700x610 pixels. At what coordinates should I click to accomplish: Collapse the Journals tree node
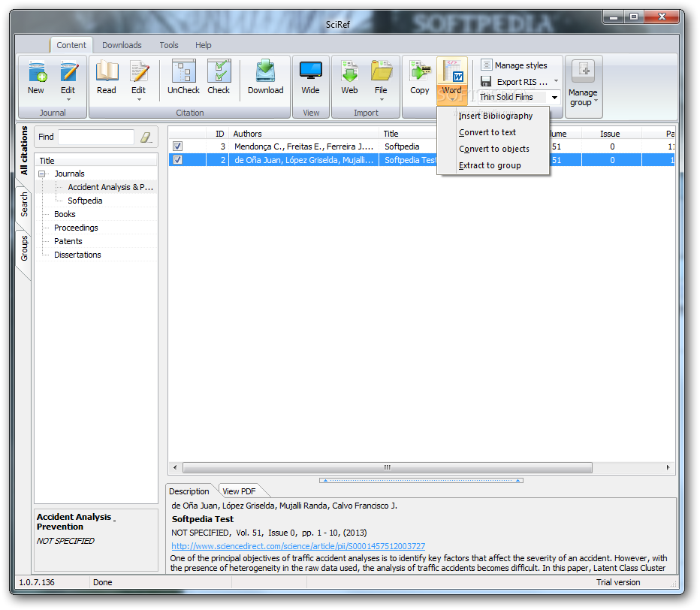(42, 174)
